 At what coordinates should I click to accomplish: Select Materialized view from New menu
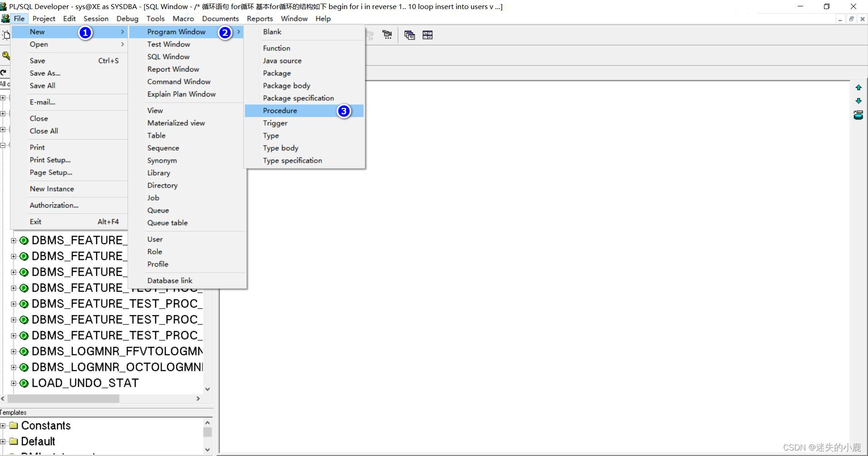pyautogui.click(x=187, y=123)
